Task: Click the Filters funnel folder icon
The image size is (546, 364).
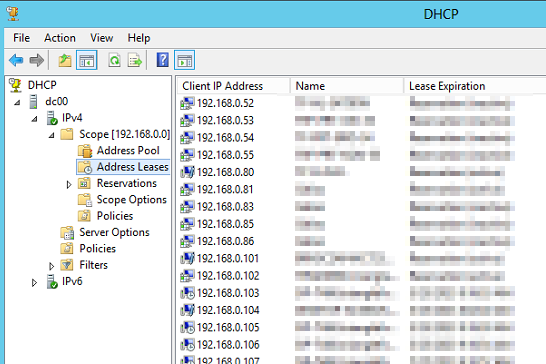Action: pyautogui.click(x=67, y=265)
